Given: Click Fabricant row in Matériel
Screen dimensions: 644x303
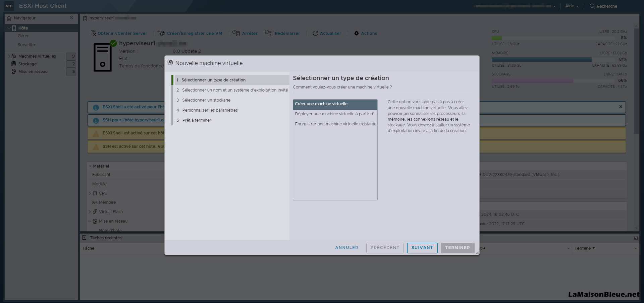Looking at the screenshot, I should pos(101,175).
